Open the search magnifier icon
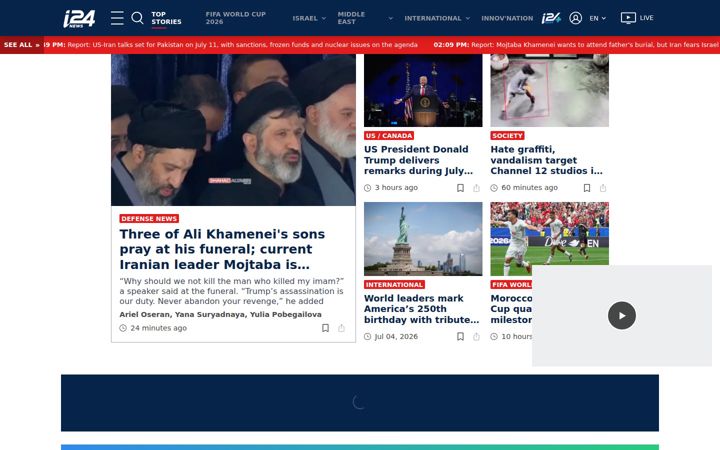 coord(137,18)
